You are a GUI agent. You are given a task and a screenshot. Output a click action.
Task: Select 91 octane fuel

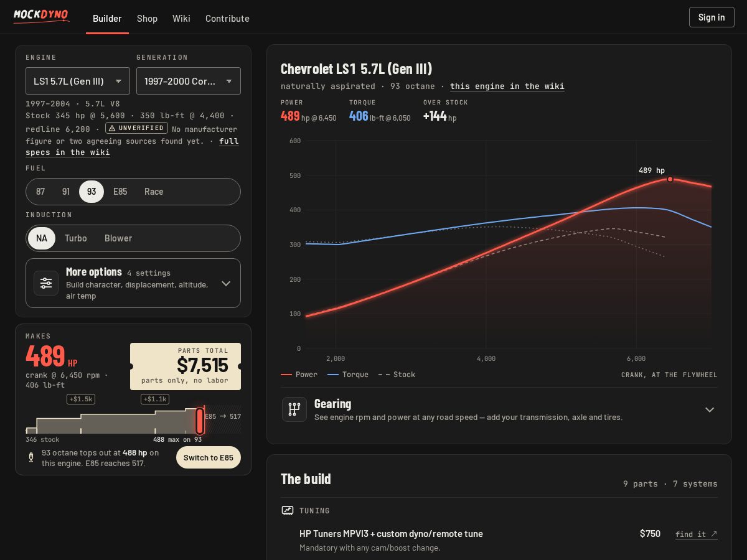coord(66,192)
